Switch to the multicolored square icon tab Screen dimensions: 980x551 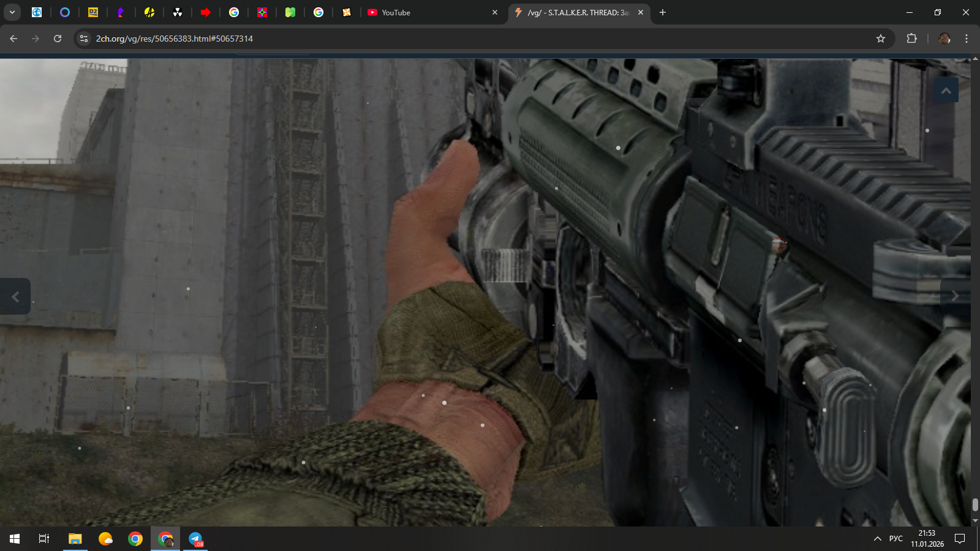[x=262, y=12]
